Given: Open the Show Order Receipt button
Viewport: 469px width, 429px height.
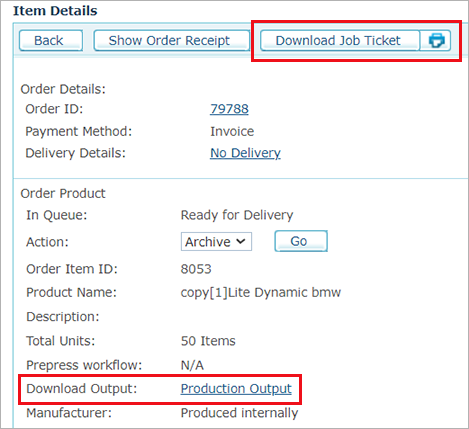Looking at the screenshot, I should pos(171,40).
